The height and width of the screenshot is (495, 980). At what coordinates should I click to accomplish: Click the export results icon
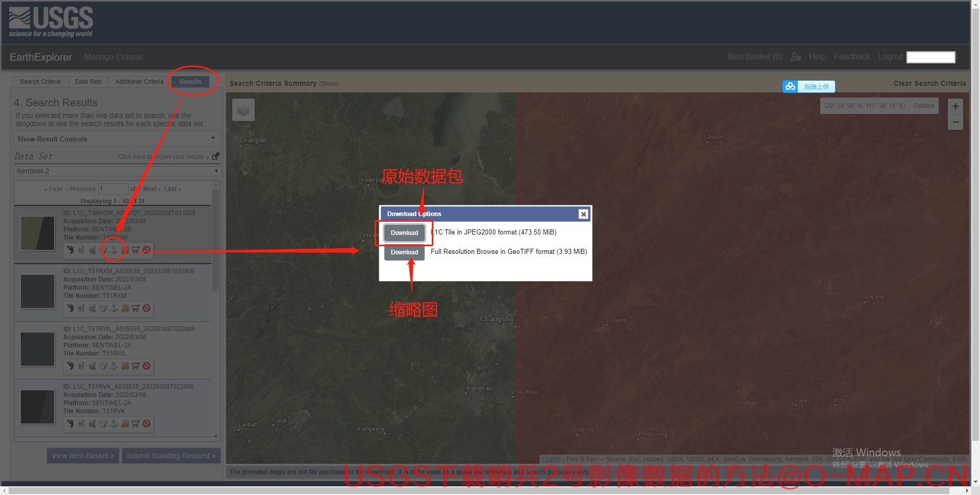coord(215,156)
